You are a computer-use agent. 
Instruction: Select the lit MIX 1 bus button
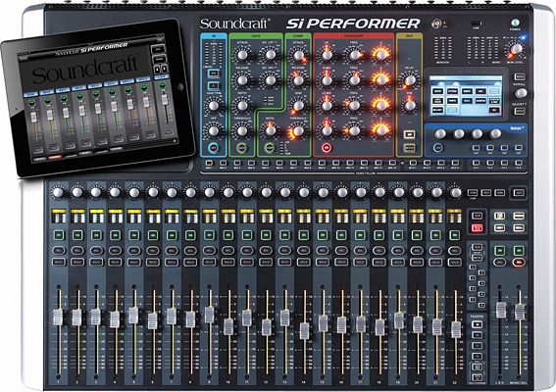(209, 163)
